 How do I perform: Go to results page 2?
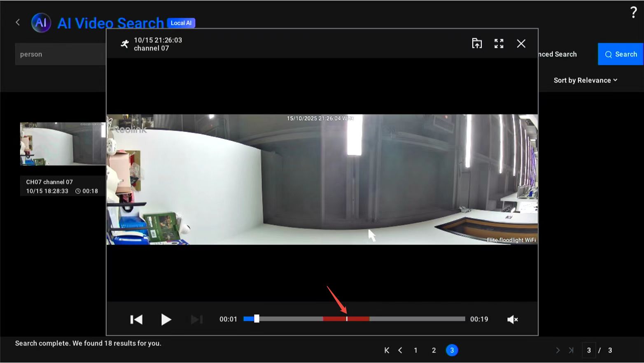[x=434, y=350]
